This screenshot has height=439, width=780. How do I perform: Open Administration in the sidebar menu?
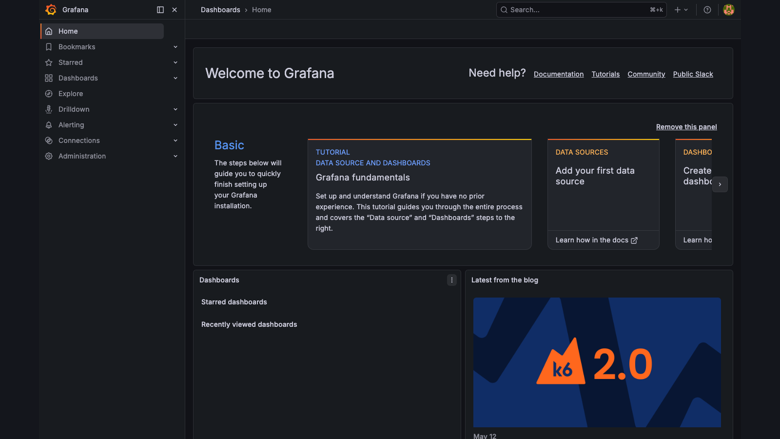tap(82, 156)
